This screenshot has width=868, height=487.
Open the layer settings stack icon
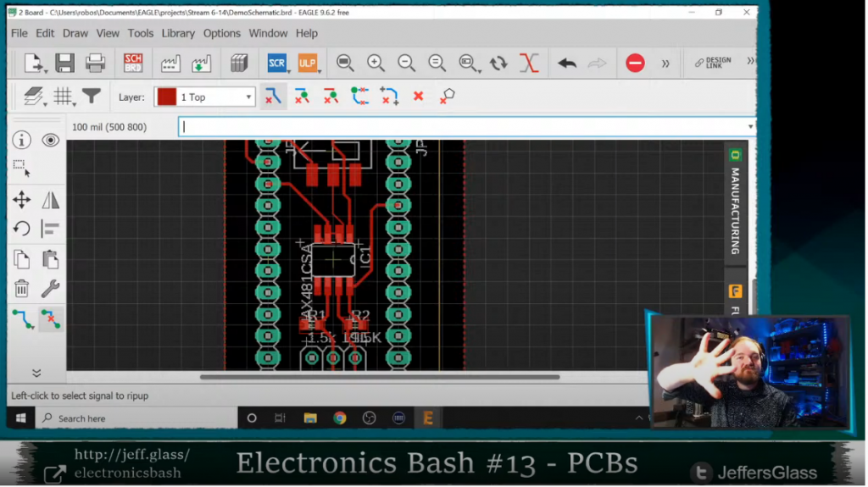pyautogui.click(x=34, y=97)
